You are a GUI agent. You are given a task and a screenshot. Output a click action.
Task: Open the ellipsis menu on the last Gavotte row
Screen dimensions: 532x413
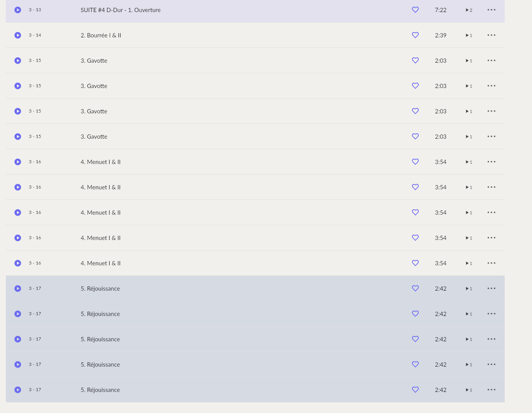pyautogui.click(x=491, y=136)
